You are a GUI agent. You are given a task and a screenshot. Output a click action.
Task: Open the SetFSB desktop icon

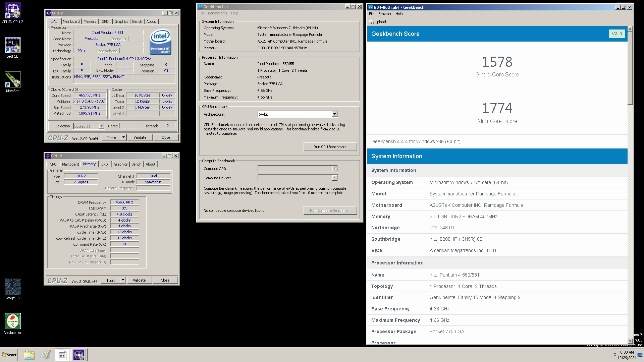12,48
